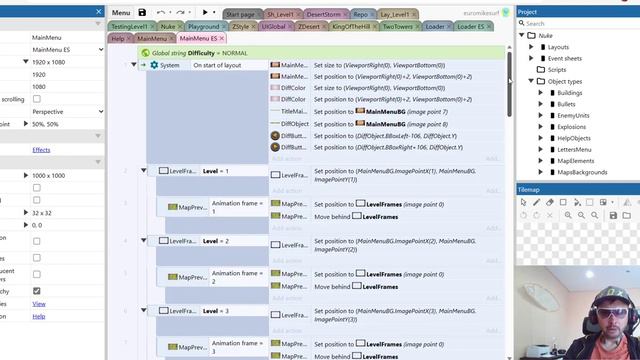Save the tilemap with the Tilemap disk icon
The width and height of the screenshot is (640, 360).
(x=613, y=215)
